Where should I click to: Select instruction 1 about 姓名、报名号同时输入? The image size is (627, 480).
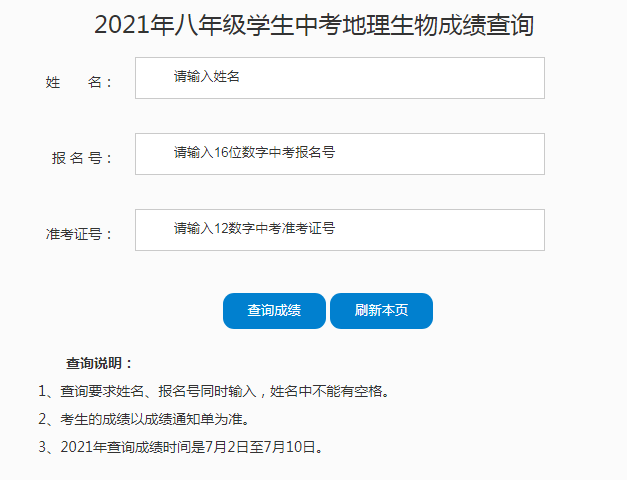pos(212,391)
